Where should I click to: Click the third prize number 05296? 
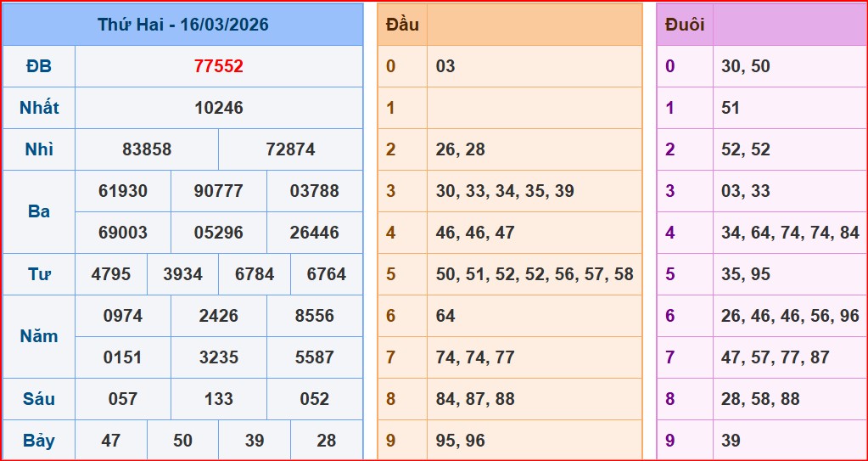(219, 232)
